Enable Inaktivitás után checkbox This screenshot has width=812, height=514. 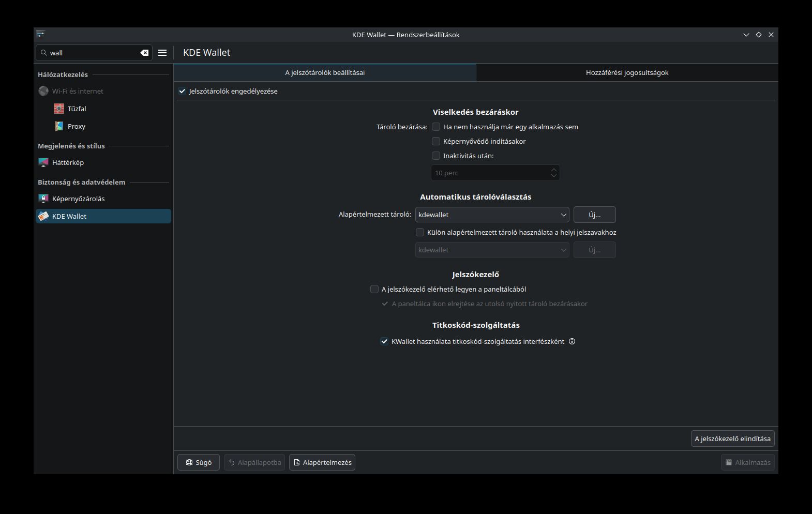point(436,156)
